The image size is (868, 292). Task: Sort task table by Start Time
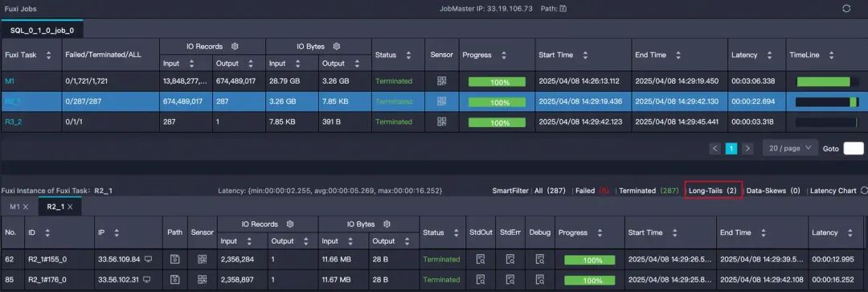(585, 55)
